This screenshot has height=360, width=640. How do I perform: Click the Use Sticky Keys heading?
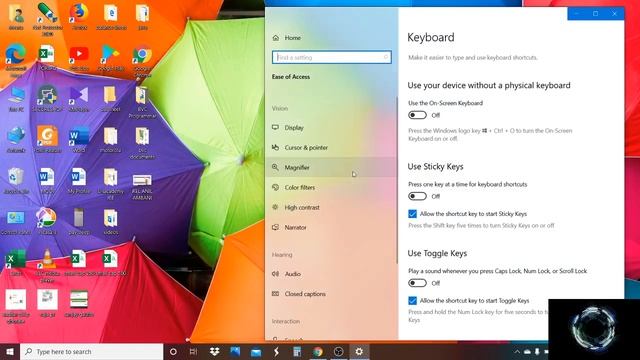435,167
